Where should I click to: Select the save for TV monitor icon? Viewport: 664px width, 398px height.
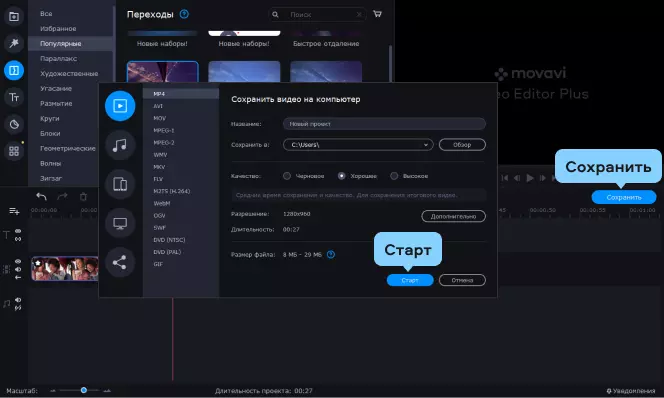[120, 223]
